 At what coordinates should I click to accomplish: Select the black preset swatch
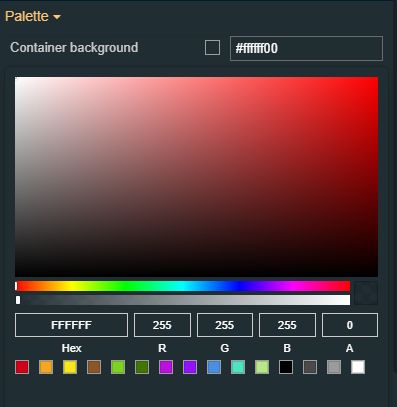pos(286,367)
